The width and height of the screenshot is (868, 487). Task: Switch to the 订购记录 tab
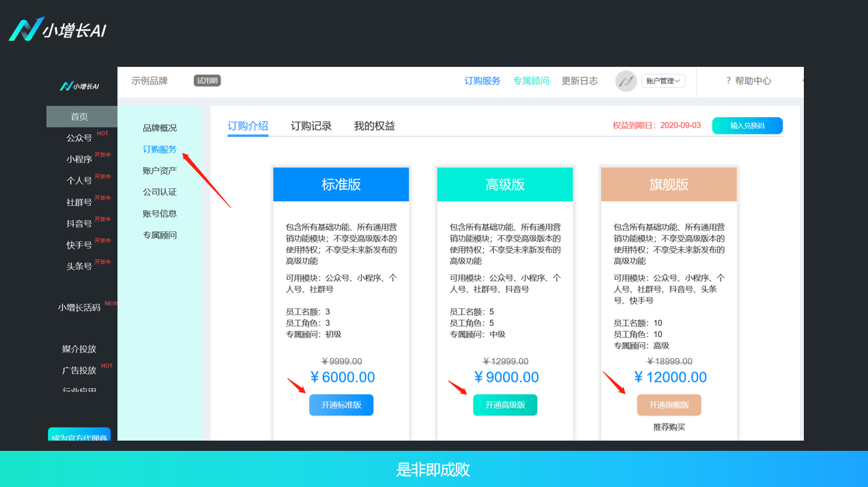[311, 126]
